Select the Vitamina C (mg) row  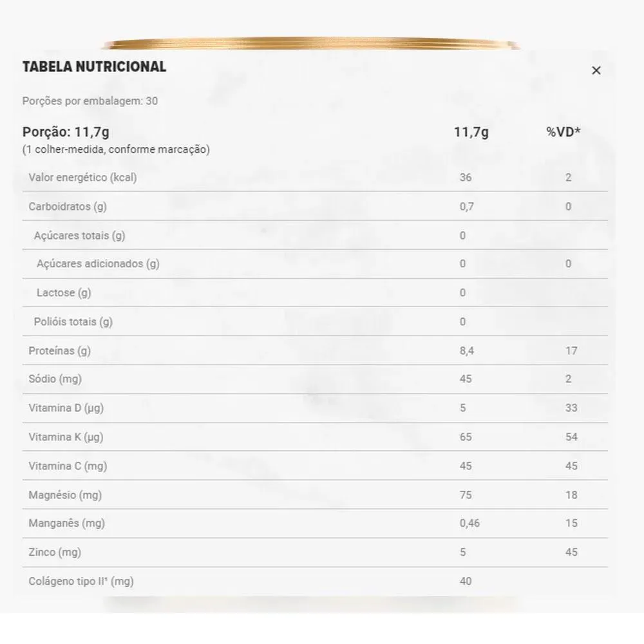point(315,466)
